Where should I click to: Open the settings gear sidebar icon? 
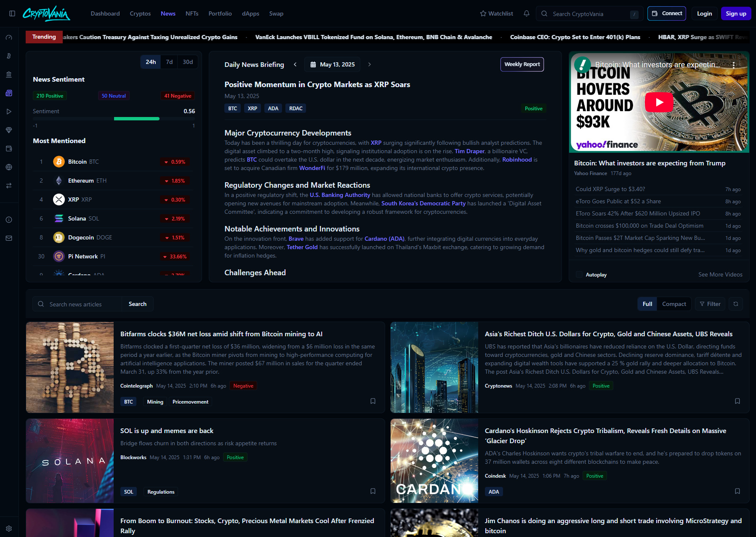pyautogui.click(x=9, y=529)
